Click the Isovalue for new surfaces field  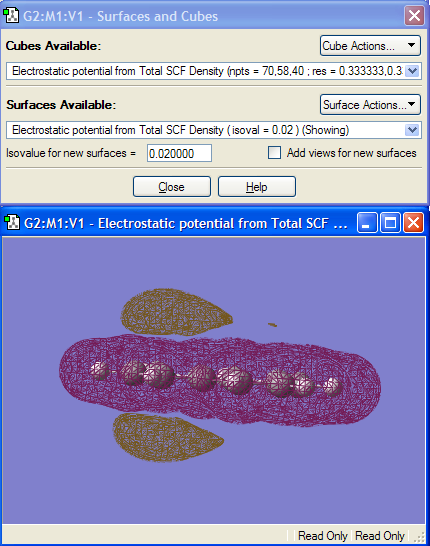[179, 153]
